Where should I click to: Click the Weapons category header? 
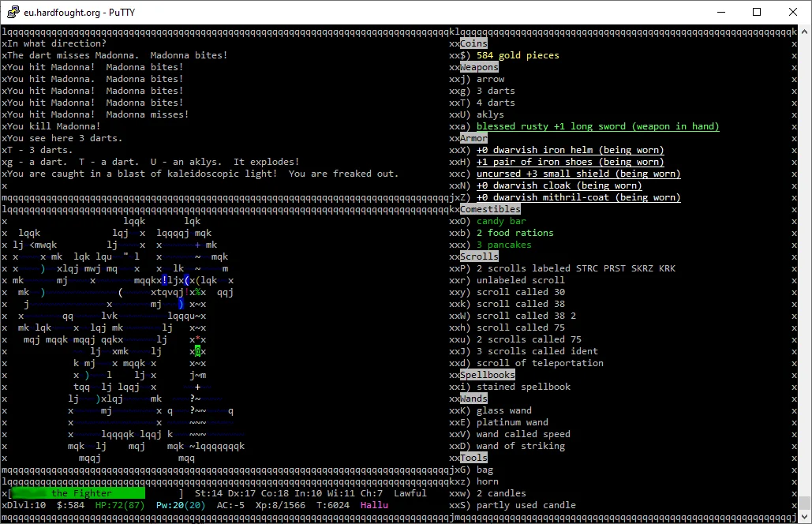[479, 67]
